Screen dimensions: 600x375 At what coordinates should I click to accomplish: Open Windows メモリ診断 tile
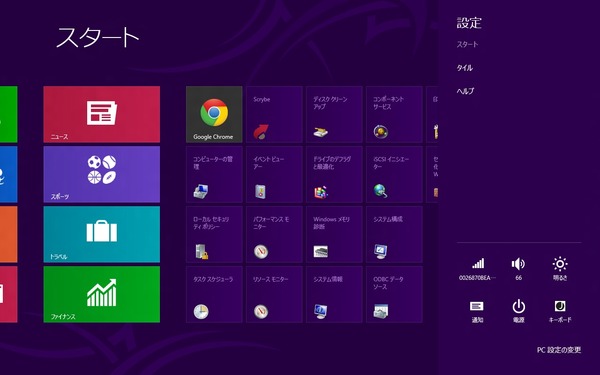tap(334, 234)
